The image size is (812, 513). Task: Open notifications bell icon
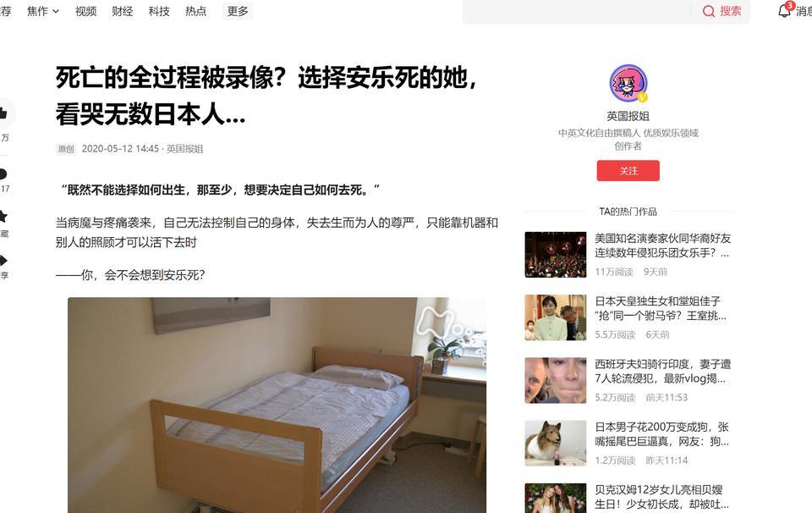pos(785,10)
